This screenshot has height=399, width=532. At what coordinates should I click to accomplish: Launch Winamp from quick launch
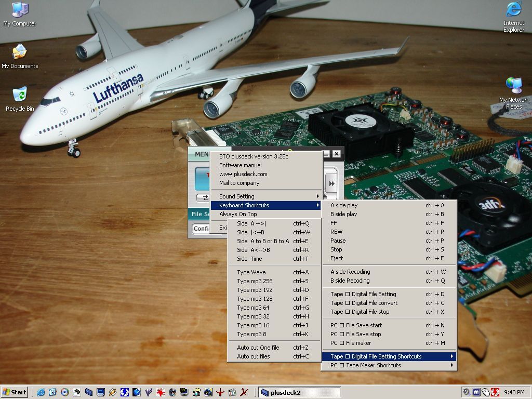[x=112, y=392]
